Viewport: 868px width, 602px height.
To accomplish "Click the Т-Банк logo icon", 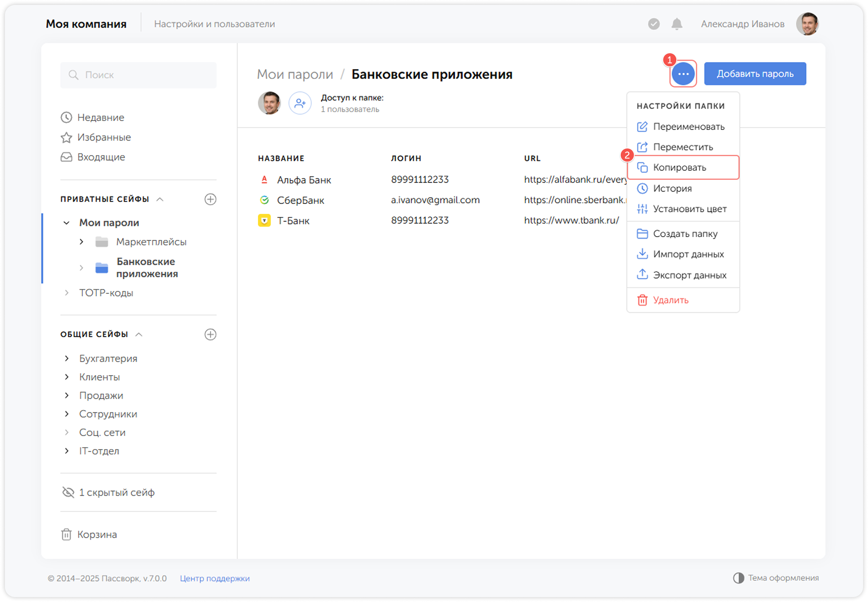I will pyautogui.click(x=264, y=221).
